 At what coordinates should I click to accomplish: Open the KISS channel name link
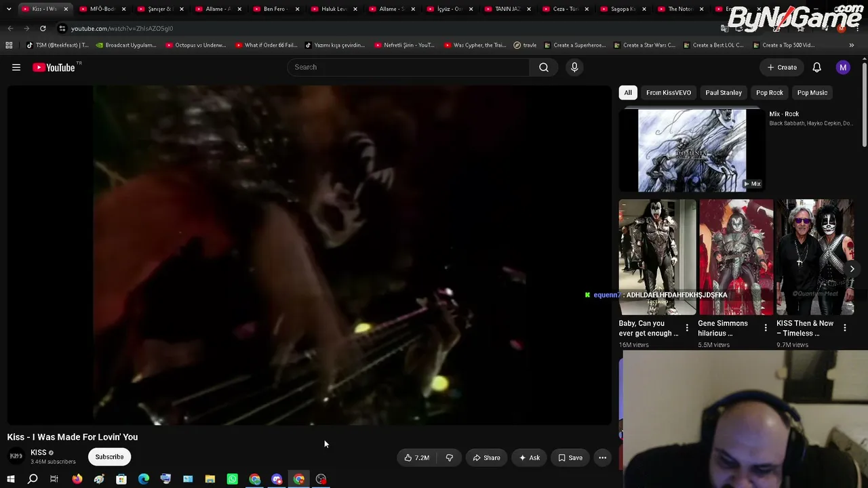[x=39, y=453]
